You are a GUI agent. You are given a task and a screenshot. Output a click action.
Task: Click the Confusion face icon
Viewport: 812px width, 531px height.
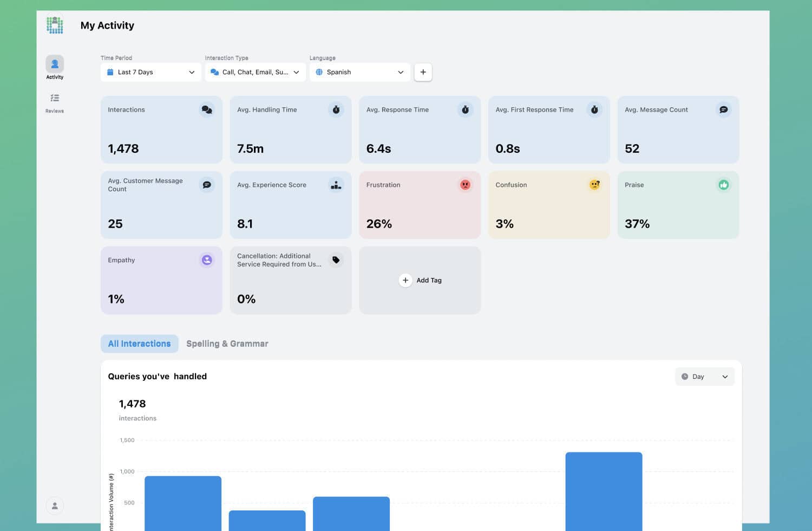click(x=594, y=185)
